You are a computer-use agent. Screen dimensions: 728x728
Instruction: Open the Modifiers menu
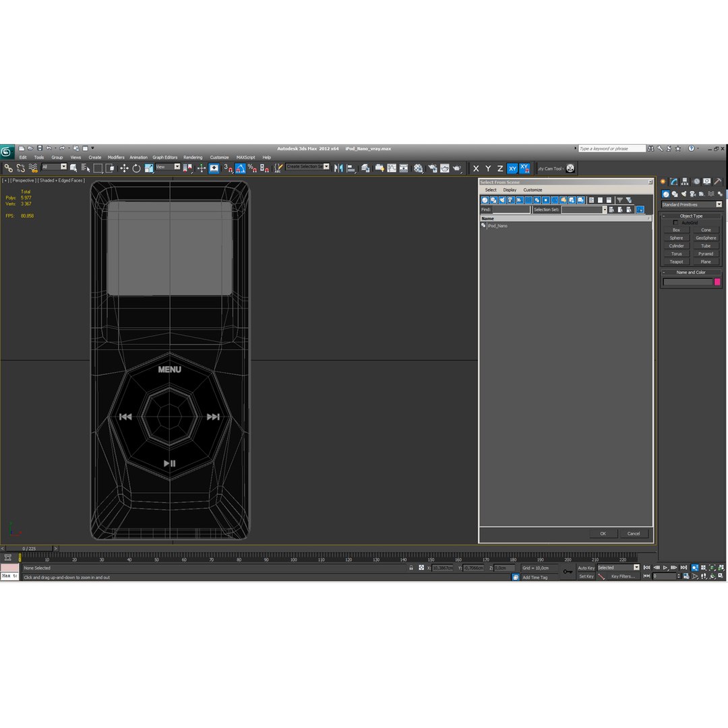[x=116, y=157]
